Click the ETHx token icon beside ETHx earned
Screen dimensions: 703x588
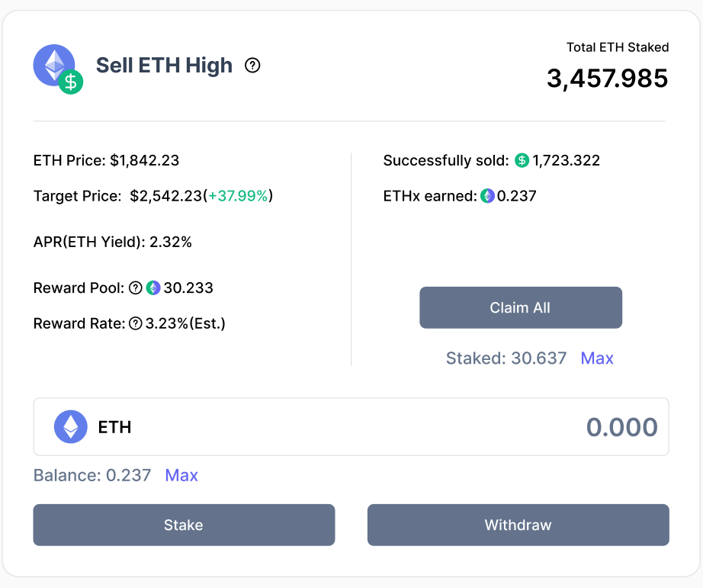[x=487, y=196]
